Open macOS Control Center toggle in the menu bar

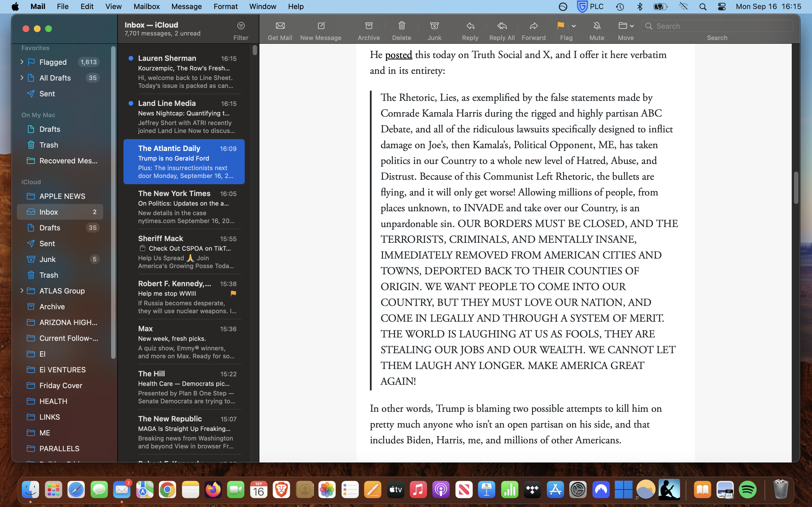point(722,7)
